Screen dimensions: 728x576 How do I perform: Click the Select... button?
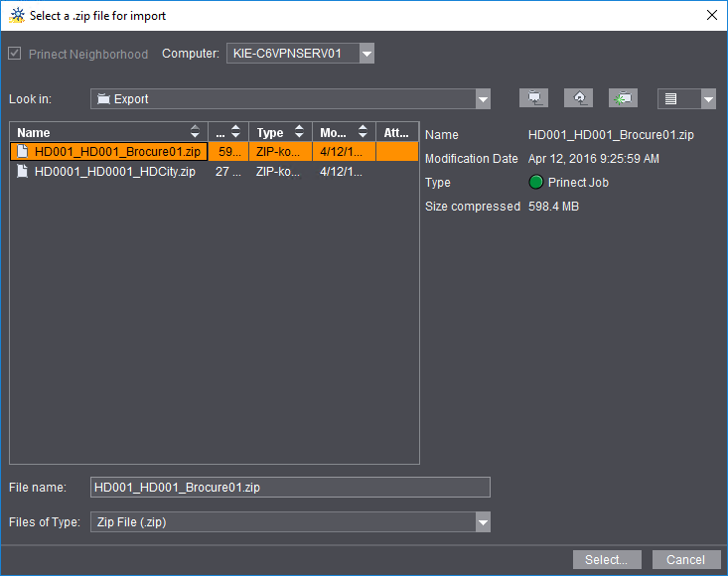click(x=607, y=560)
